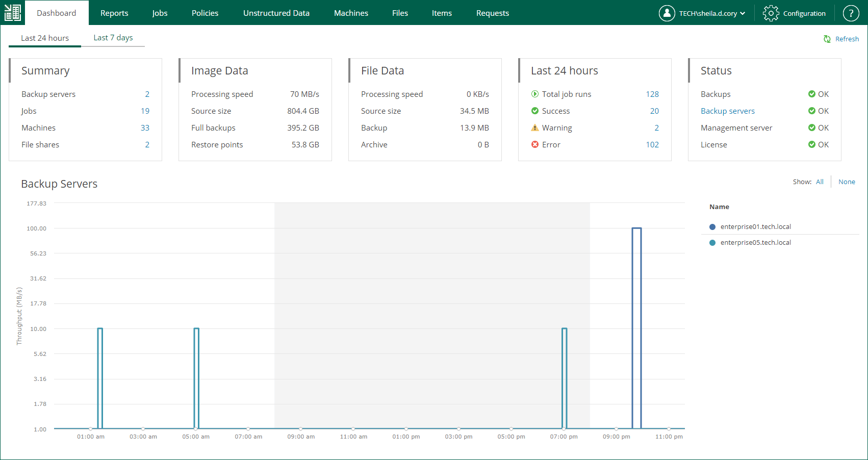868x460 pixels.
Task: Show None of the chart series
Action: (847, 182)
